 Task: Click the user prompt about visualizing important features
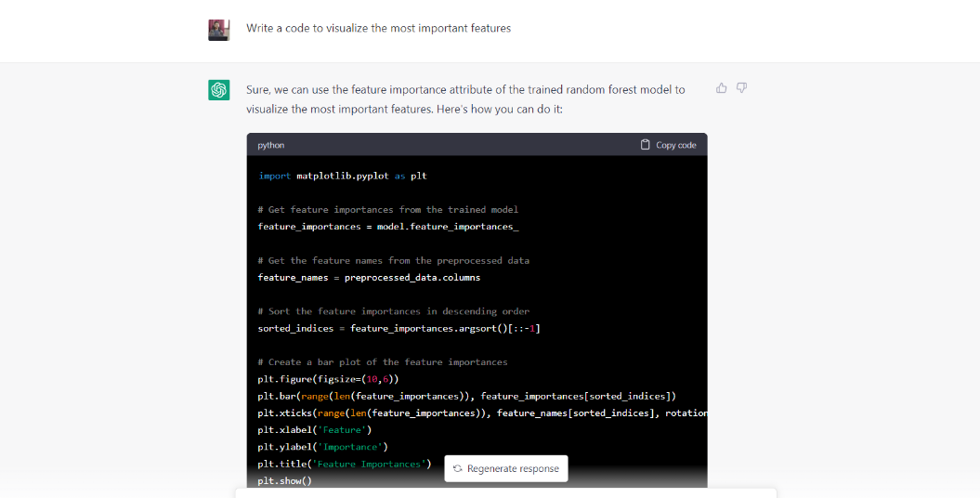pyautogui.click(x=378, y=28)
